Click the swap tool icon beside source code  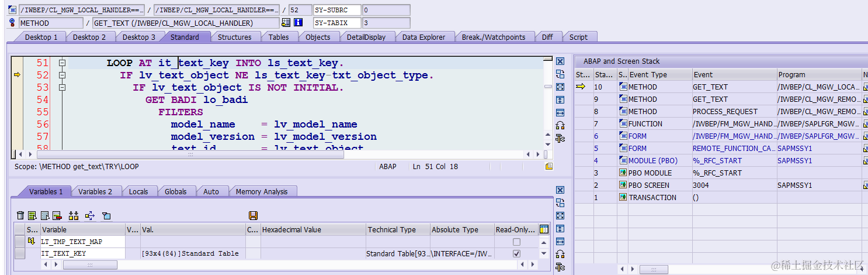pos(560,74)
